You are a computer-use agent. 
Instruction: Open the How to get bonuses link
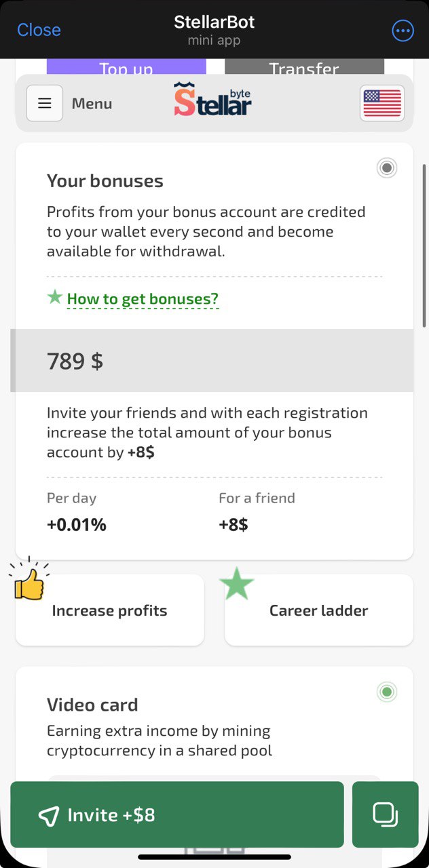[x=143, y=299]
